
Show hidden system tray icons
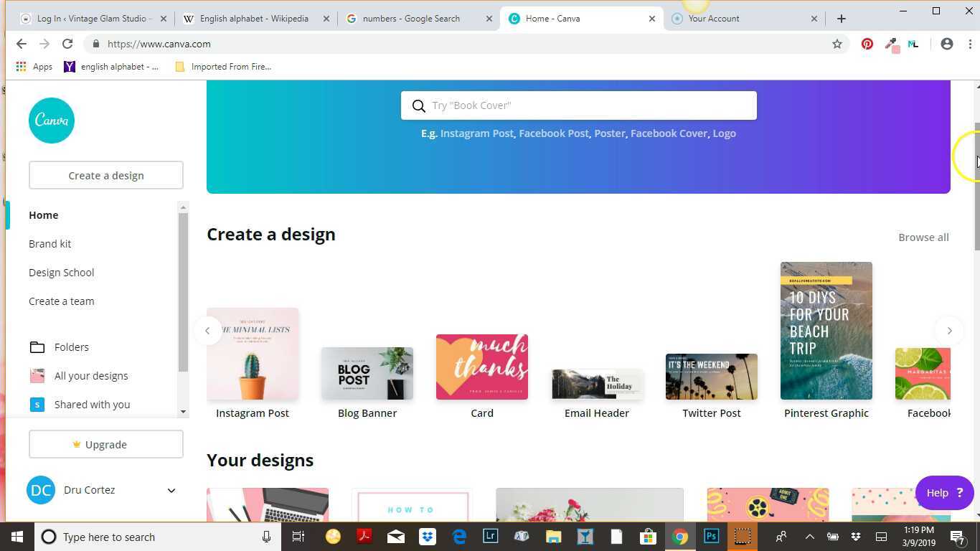coord(809,537)
